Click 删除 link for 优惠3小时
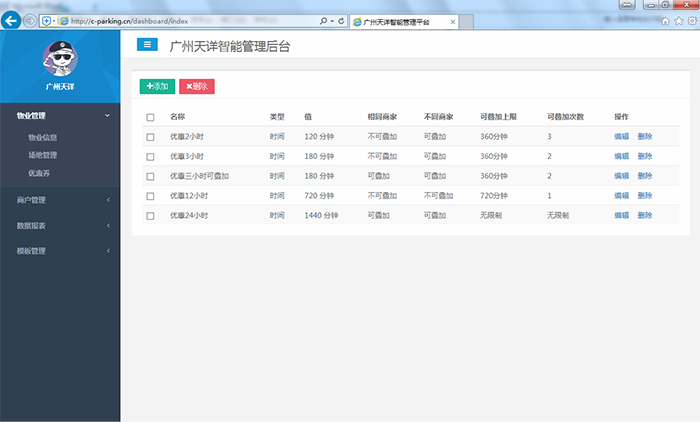Viewport: 700px width, 422px height. pos(645,156)
